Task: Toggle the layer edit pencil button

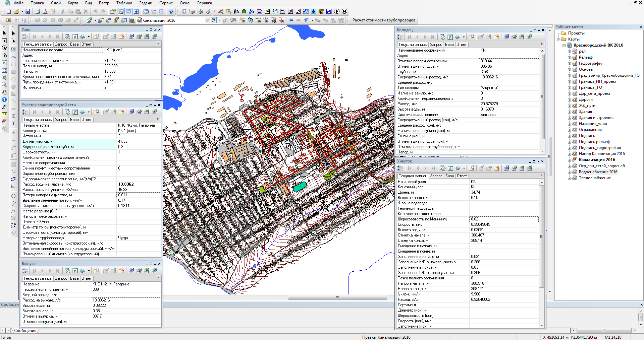Action: click(x=214, y=20)
